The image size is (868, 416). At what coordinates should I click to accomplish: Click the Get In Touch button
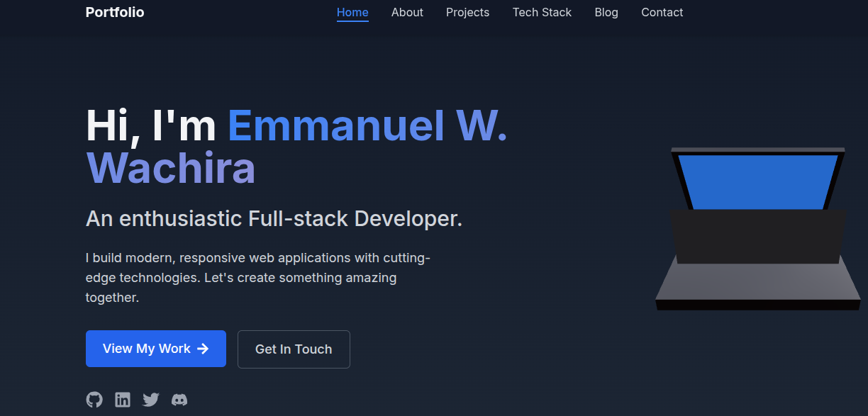pos(294,349)
